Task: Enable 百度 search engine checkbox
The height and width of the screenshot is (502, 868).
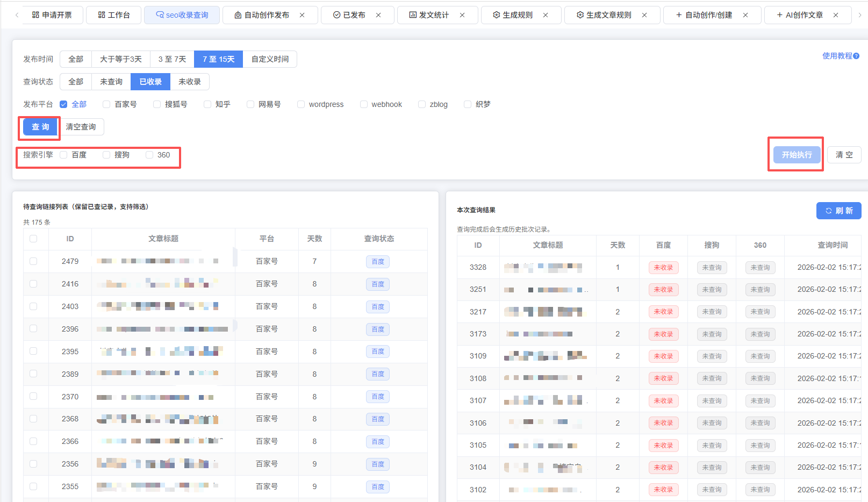Action: point(64,155)
